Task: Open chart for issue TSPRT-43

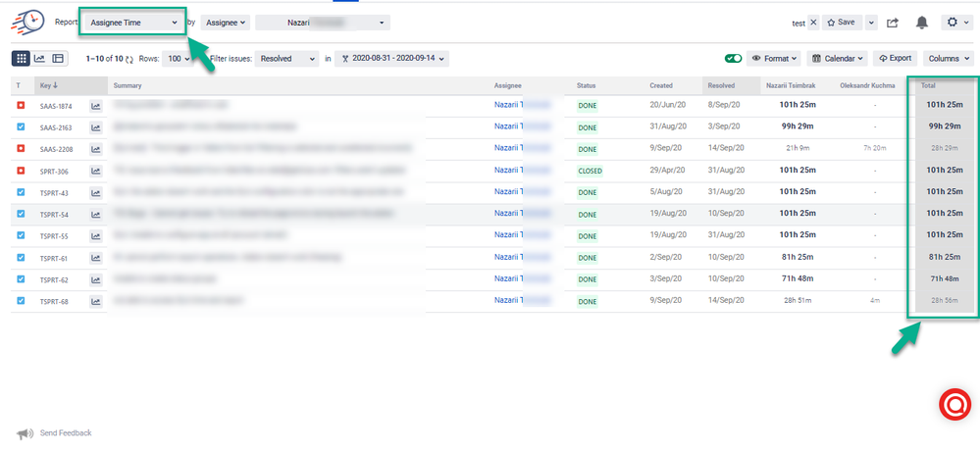Action: pos(95,193)
